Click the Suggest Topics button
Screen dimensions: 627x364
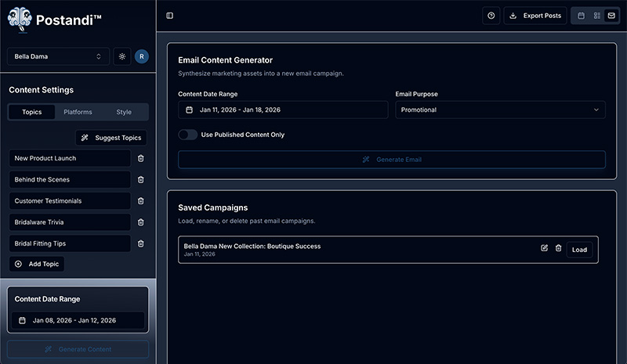tap(111, 138)
